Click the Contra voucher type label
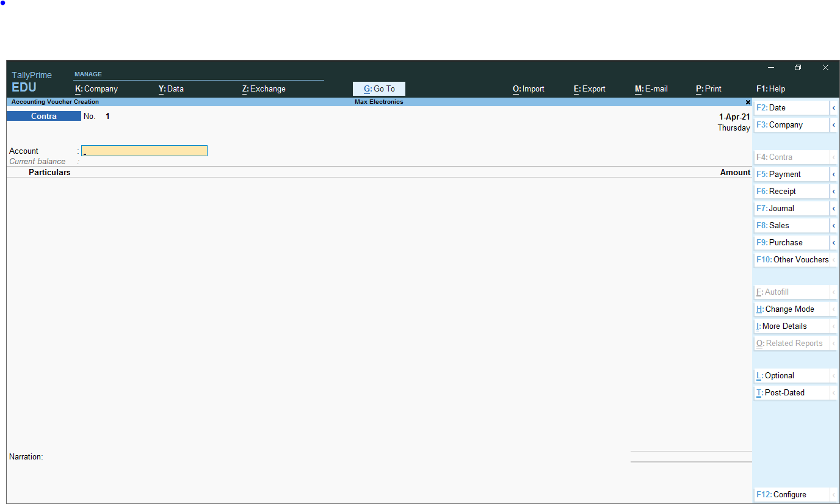This screenshot has width=840, height=504. (44, 116)
